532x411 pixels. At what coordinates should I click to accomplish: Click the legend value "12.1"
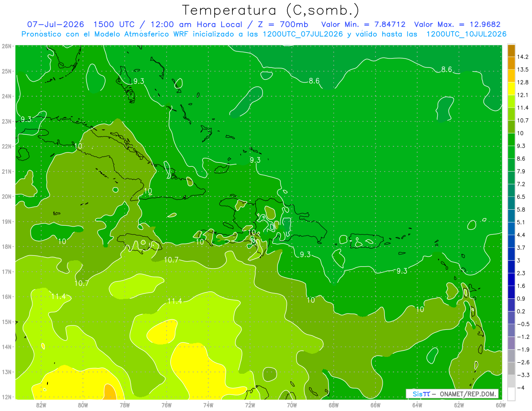523,95
